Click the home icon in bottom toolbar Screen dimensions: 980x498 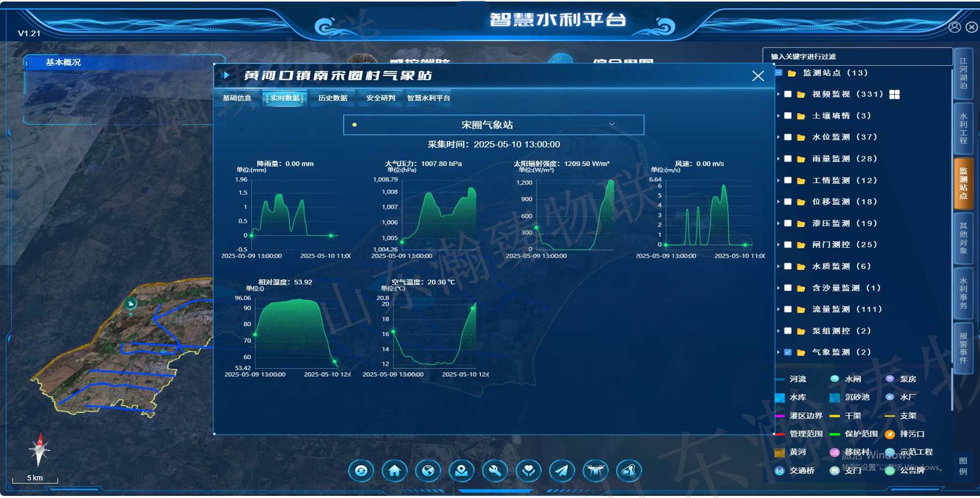(395, 471)
